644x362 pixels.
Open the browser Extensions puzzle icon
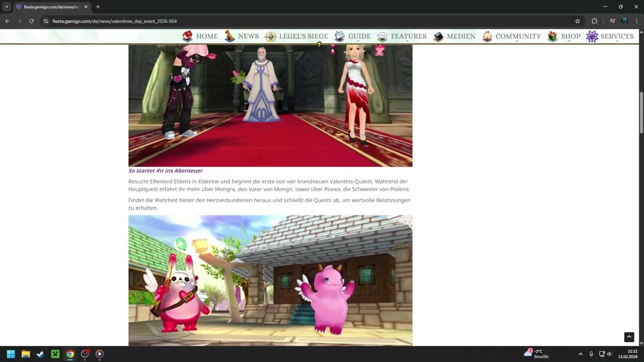[594, 21]
